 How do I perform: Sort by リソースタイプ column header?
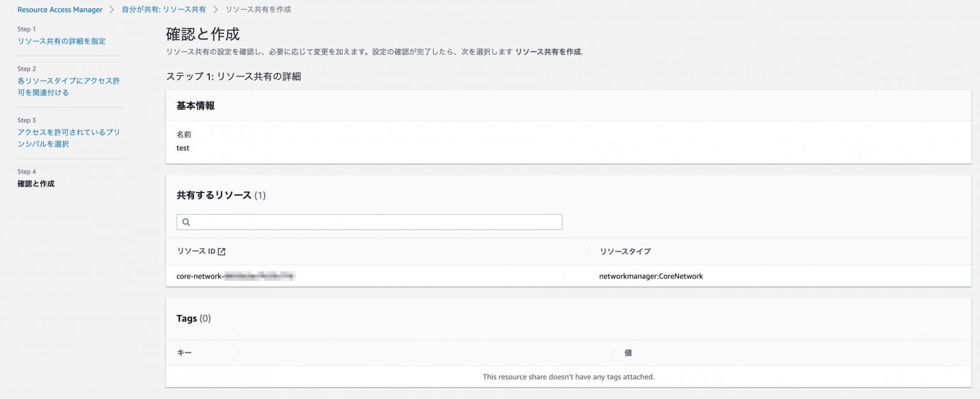click(x=625, y=252)
